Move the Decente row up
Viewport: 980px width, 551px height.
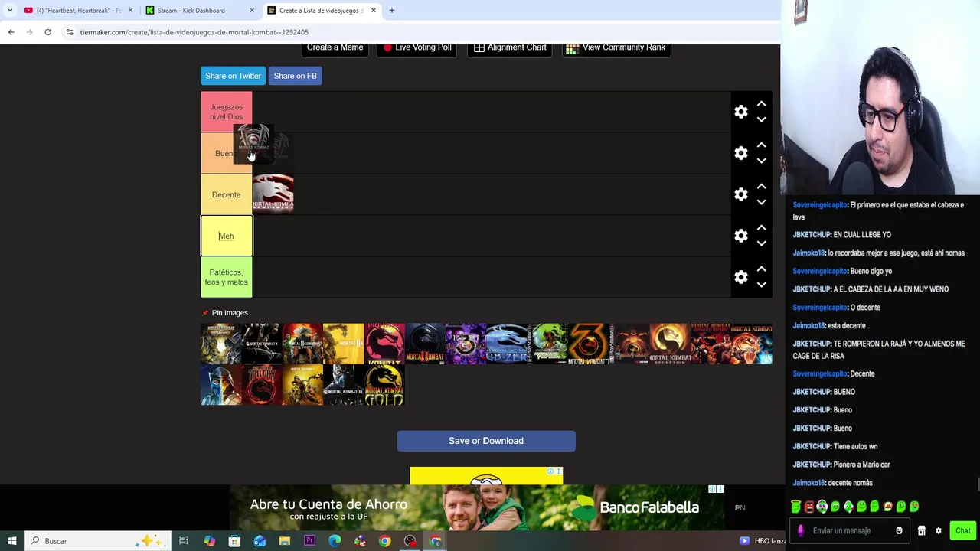(x=761, y=186)
